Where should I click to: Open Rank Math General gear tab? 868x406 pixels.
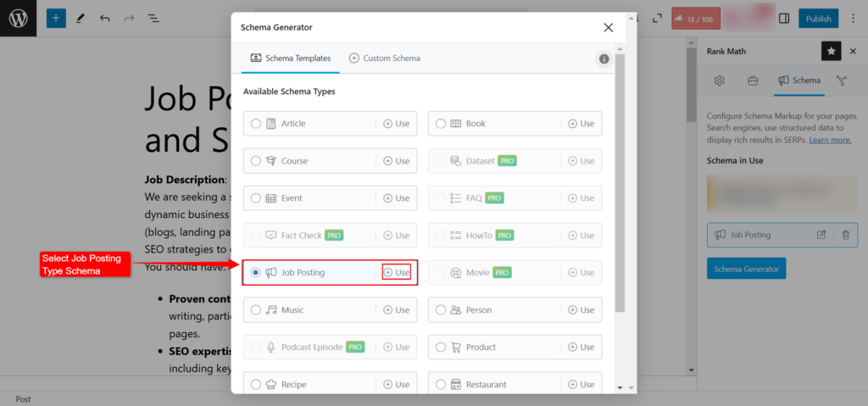pyautogui.click(x=719, y=81)
